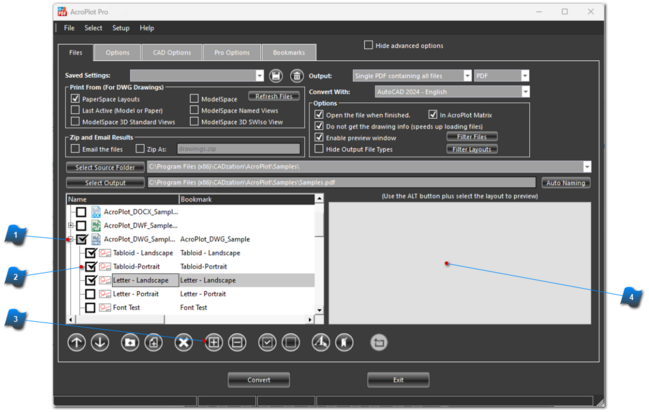
Task: Click the output file path field
Action: (341, 183)
